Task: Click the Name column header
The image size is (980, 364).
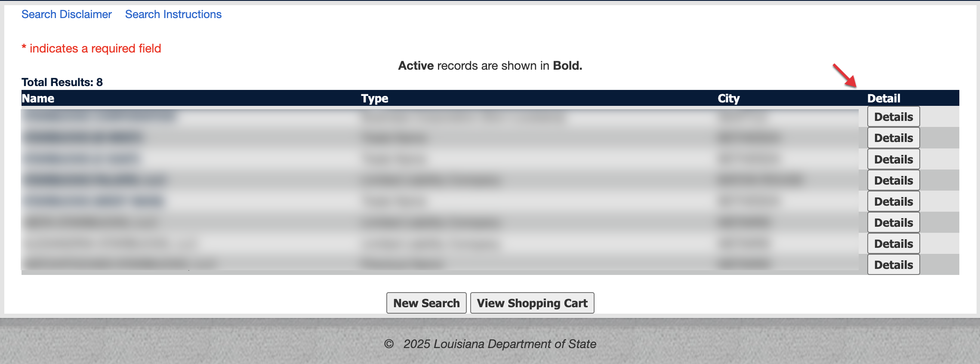Action: (38, 99)
